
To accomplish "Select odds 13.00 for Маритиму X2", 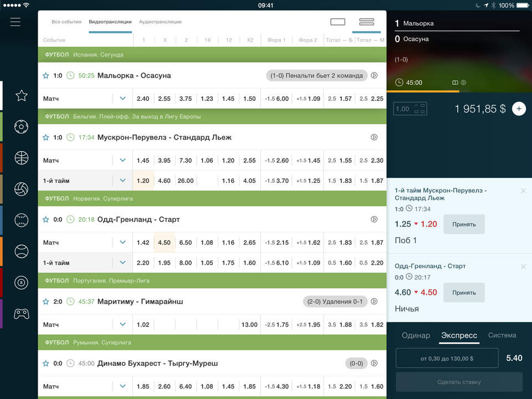I will (x=249, y=324).
